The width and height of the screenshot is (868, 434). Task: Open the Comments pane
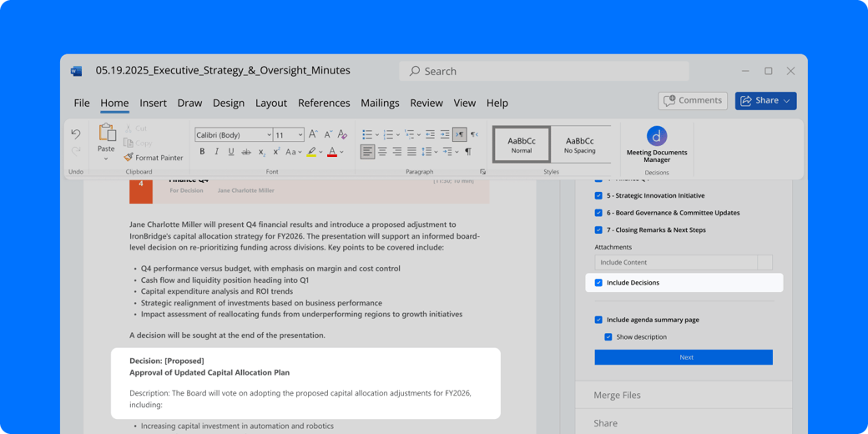[x=693, y=101]
